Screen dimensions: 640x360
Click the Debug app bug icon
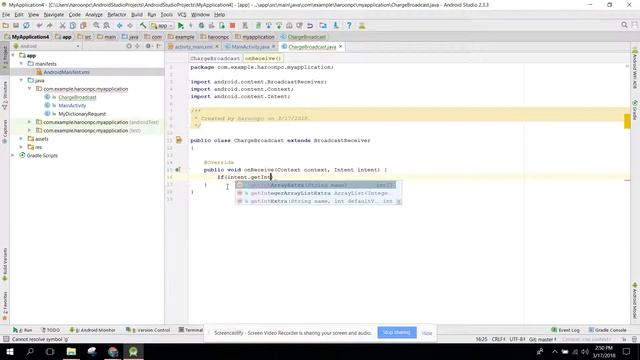[x=201, y=25]
